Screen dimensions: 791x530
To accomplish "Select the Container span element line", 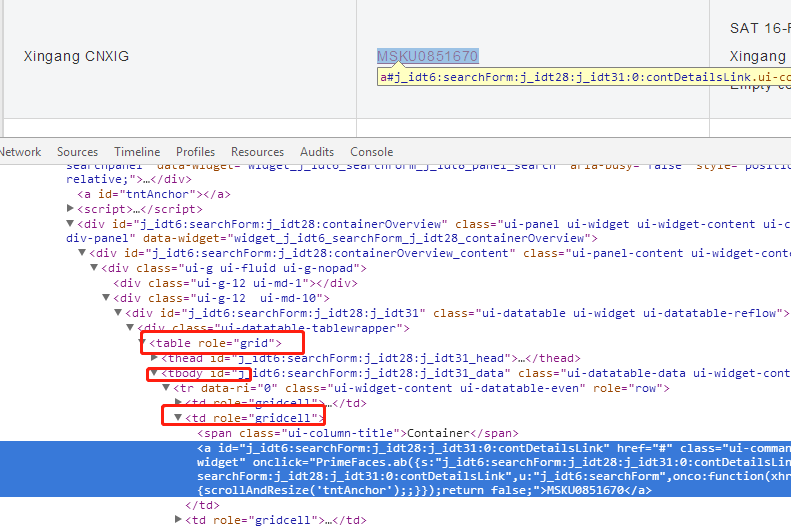I will coord(358,433).
